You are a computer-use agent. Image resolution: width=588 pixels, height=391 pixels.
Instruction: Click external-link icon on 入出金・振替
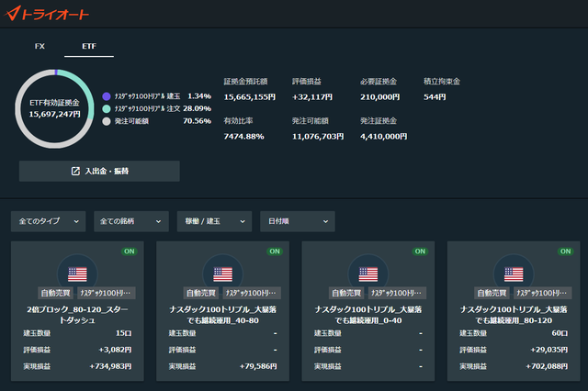[75, 171]
